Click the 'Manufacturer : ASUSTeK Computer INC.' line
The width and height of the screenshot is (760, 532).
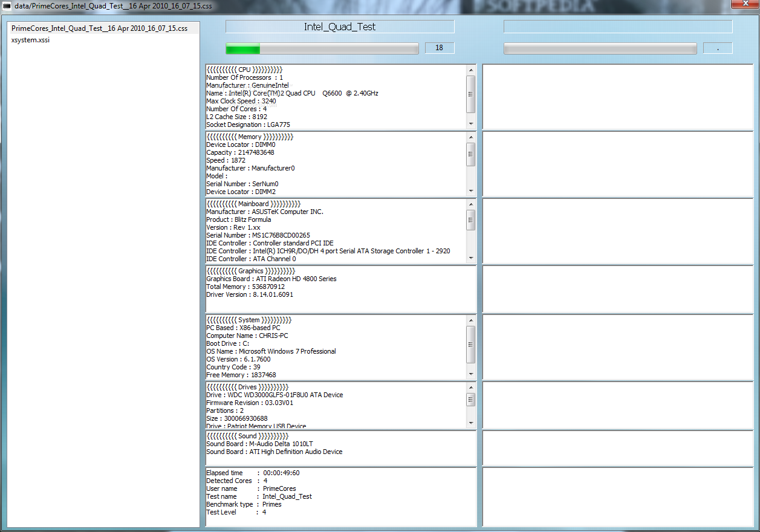click(265, 212)
